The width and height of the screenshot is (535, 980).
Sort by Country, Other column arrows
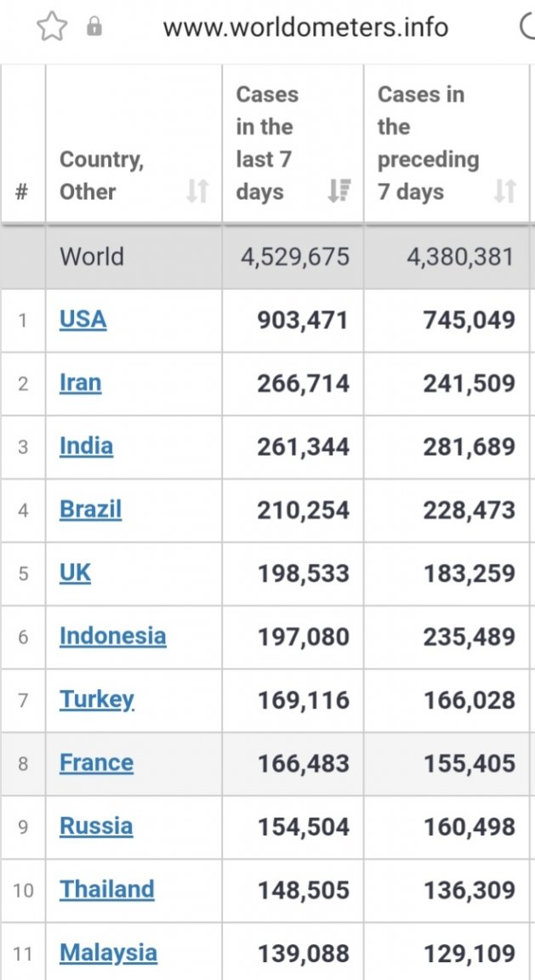(197, 191)
